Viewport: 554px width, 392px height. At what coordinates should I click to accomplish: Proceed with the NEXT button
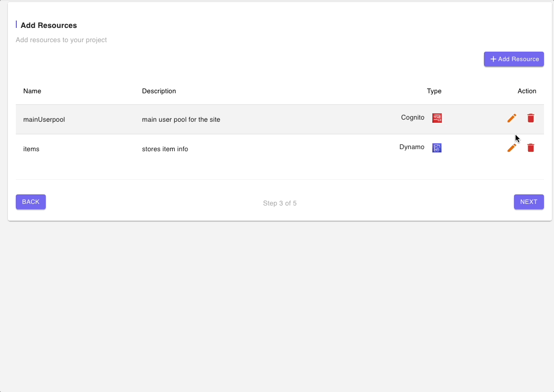pos(529,202)
